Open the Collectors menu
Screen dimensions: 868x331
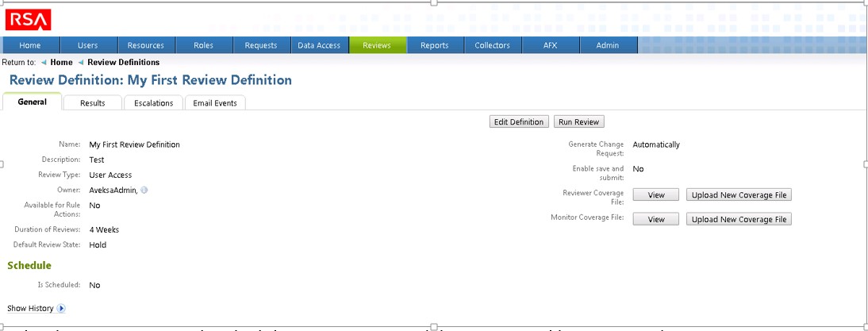pyautogui.click(x=492, y=45)
